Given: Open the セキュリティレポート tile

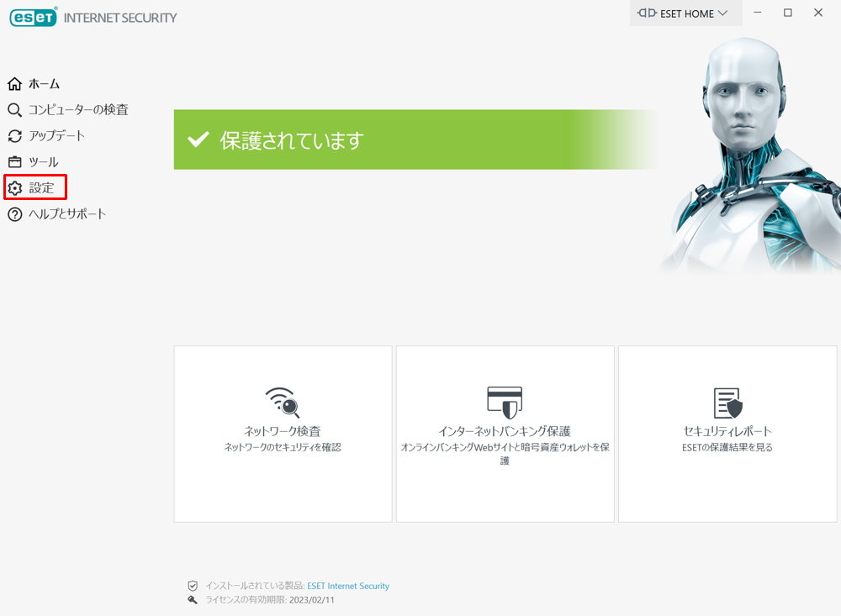Looking at the screenshot, I should click(727, 434).
